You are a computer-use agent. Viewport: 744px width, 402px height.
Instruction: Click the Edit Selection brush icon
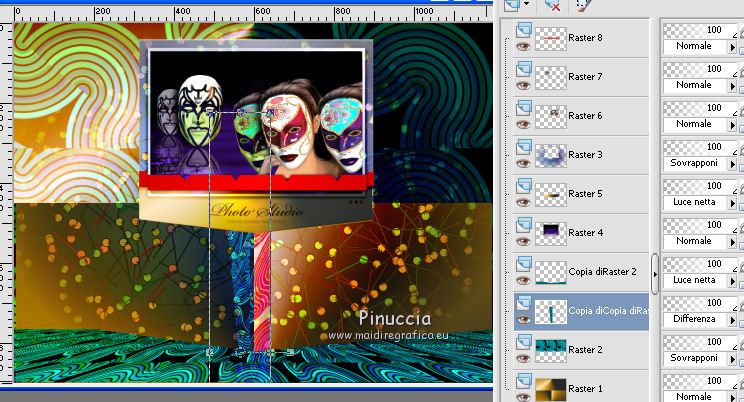(x=585, y=5)
